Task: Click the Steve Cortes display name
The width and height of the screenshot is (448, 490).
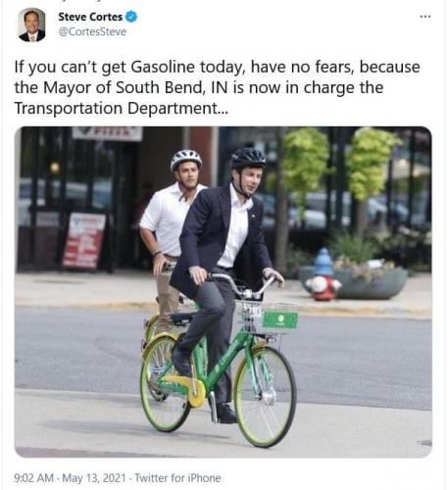Action: pyautogui.click(x=90, y=17)
